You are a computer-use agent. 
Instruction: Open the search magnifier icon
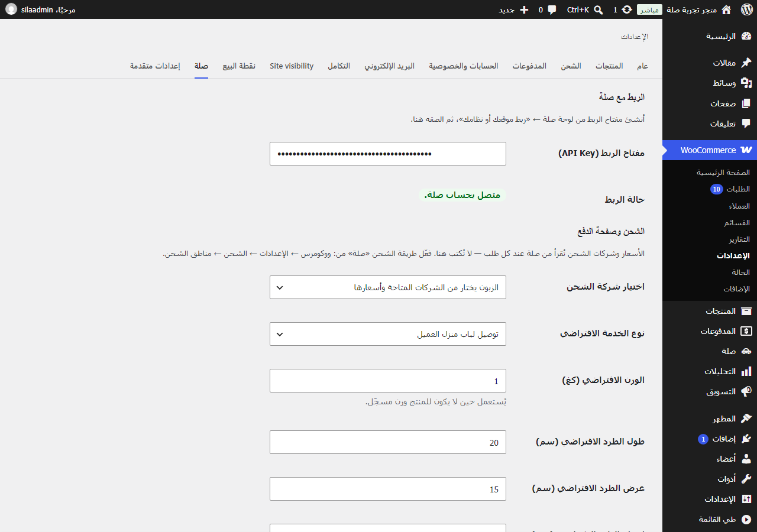click(599, 9)
